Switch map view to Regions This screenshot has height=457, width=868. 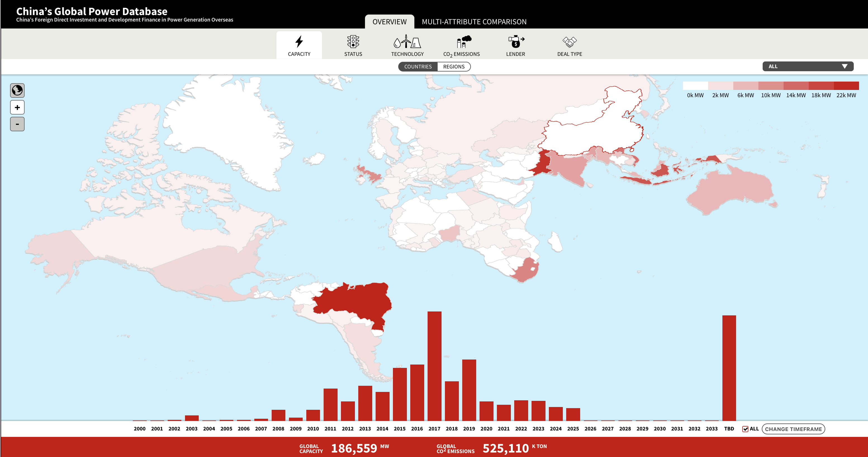[x=454, y=67]
